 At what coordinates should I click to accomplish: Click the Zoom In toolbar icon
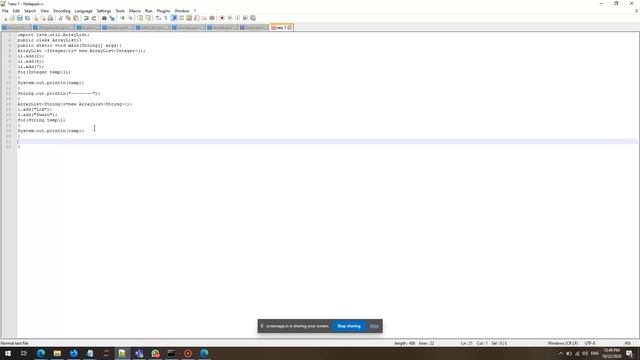tap(122, 18)
